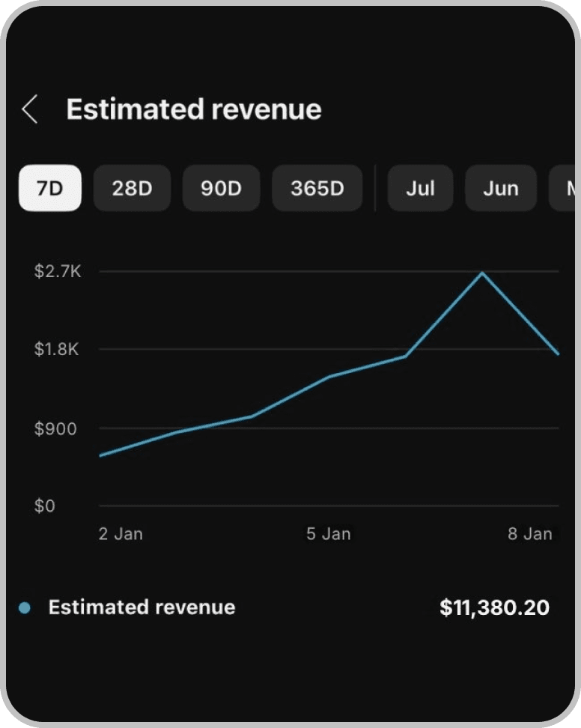Tap the $1.8K y-axis label
Viewport: 581px width, 728px height.
[x=56, y=350]
